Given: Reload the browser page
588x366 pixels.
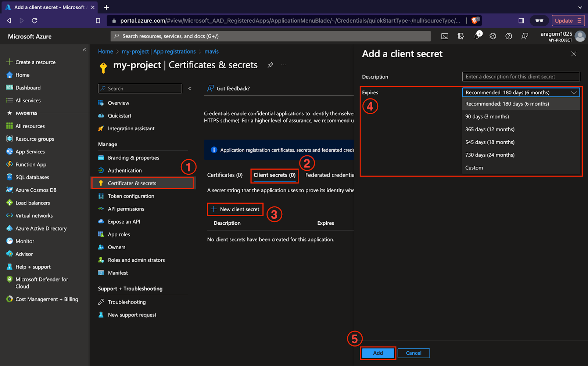Looking at the screenshot, I should (x=35, y=21).
